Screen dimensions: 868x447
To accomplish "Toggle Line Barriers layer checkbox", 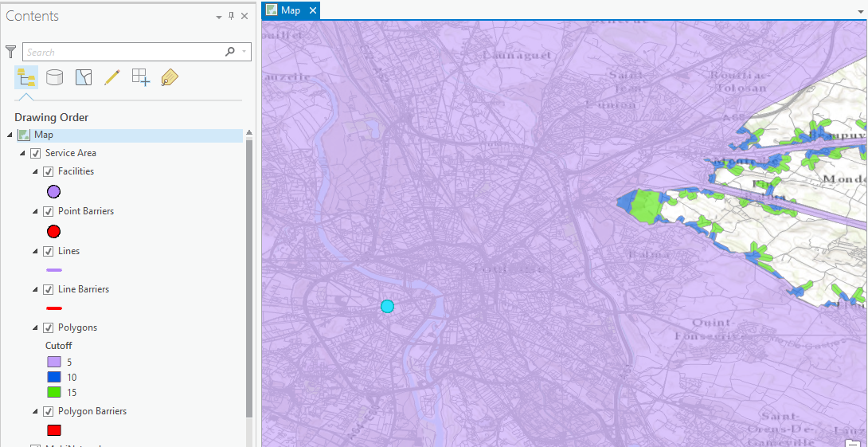I will point(48,290).
